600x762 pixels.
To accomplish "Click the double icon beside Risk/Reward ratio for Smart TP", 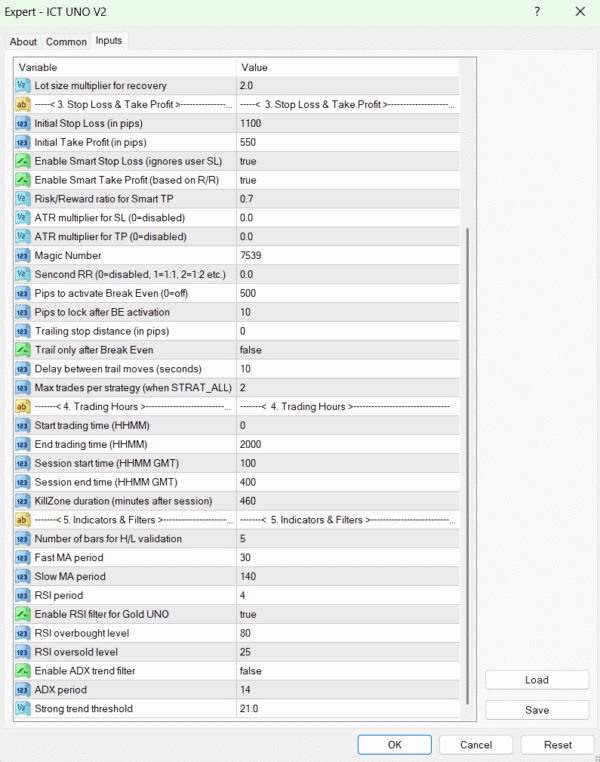I will tap(22, 199).
